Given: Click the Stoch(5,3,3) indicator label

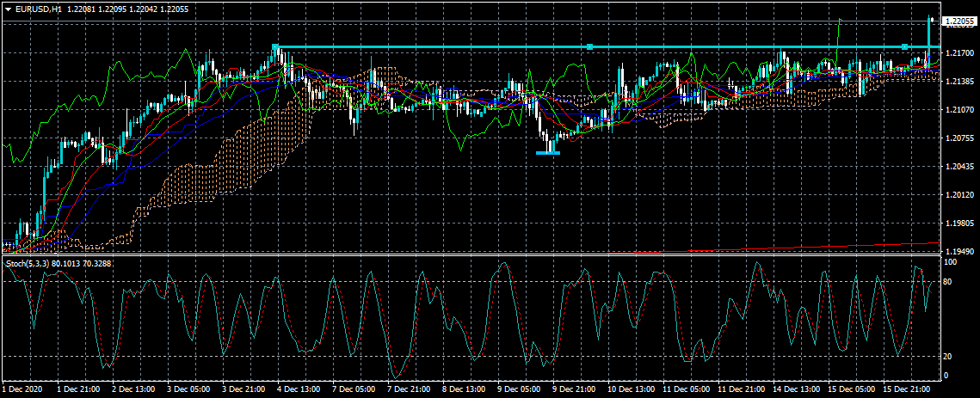Looking at the screenshot, I should 28,262.
